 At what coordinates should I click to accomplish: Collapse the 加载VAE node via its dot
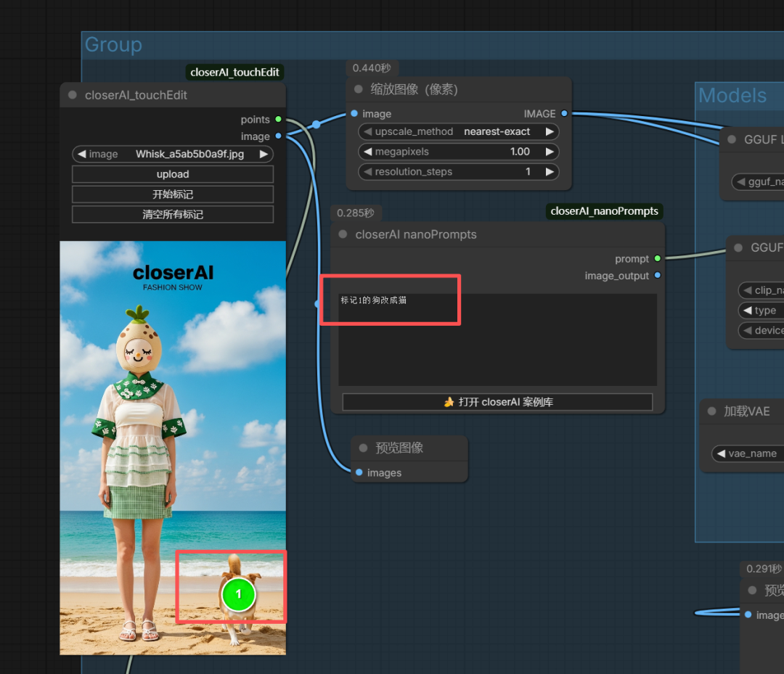[x=712, y=411]
